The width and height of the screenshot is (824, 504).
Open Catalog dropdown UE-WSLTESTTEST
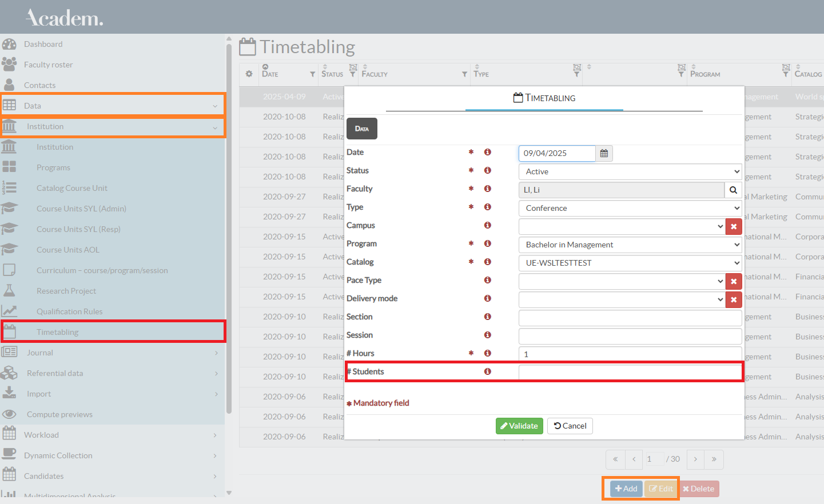(x=630, y=263)
